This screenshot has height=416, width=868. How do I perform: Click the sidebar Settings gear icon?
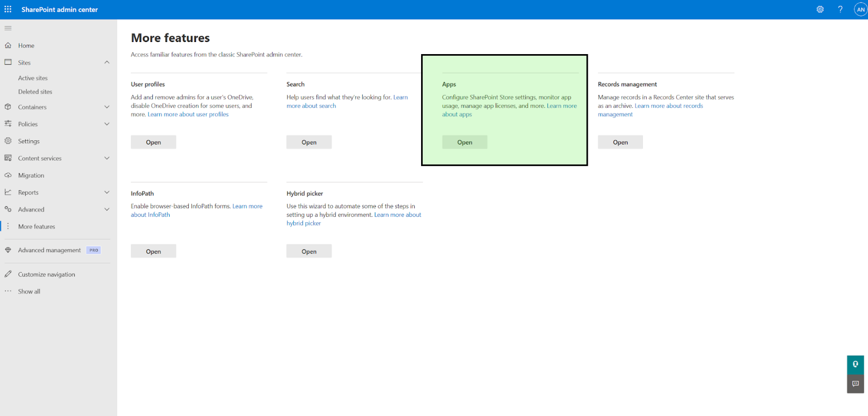coord(8,141)
